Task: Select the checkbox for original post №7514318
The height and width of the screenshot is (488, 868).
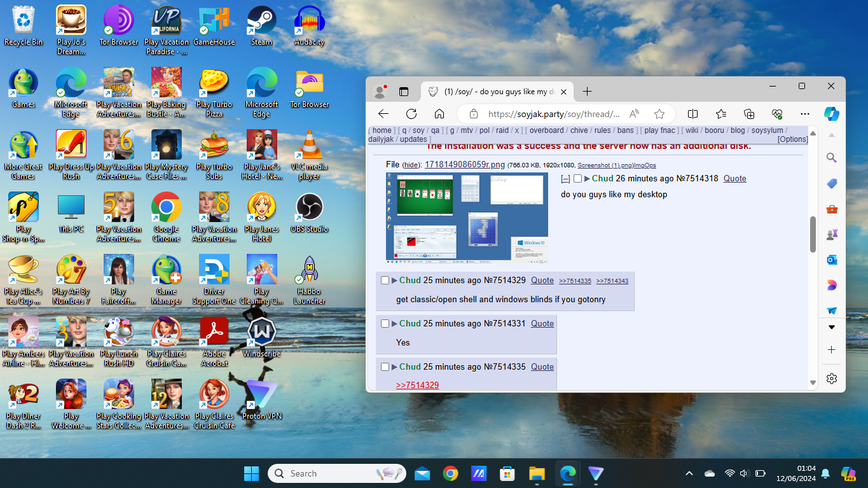Action: pyautogui.click(x=577, y=179)
